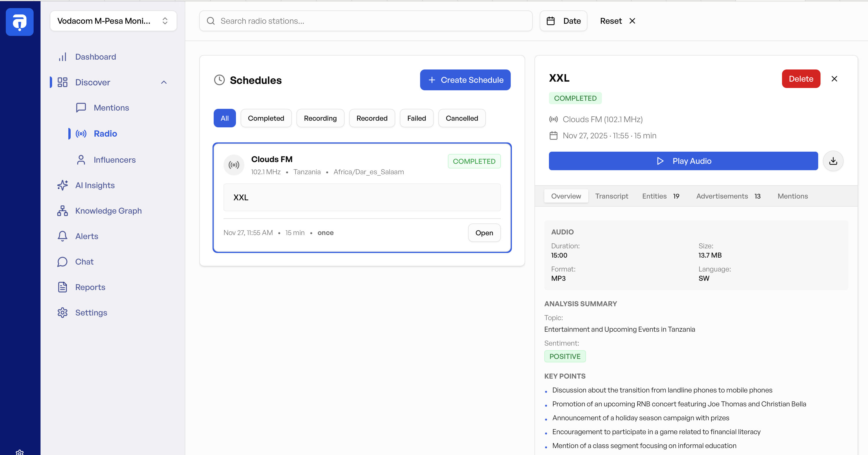Open the Knowledge Graph panel
The width and height of the screenshot is (868, 455).
(x=108, y=210)
